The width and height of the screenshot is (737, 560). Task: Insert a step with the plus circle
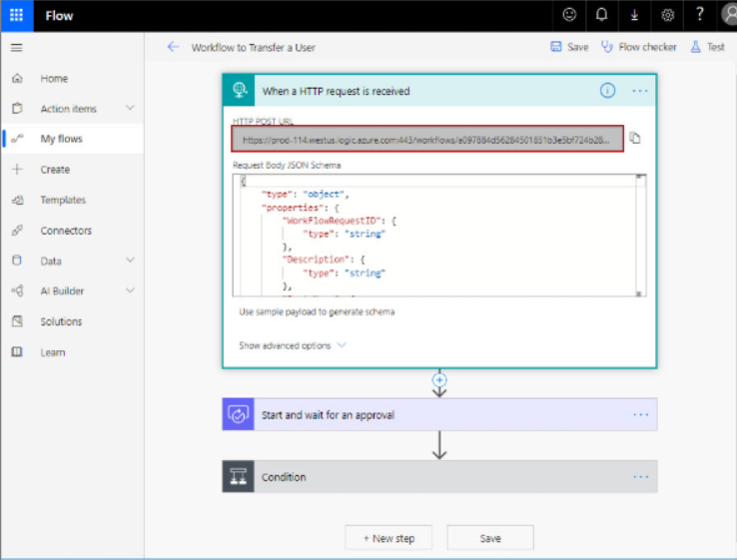tap(439, 380)
